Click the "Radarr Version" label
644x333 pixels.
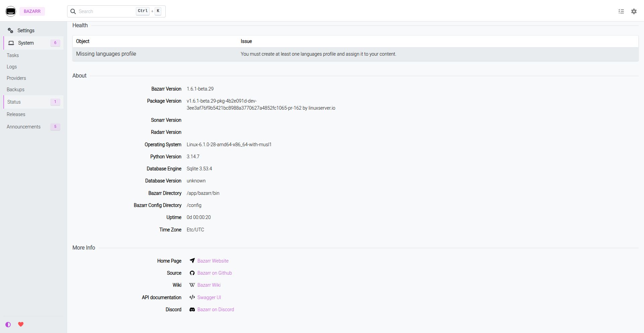(166, 132)
